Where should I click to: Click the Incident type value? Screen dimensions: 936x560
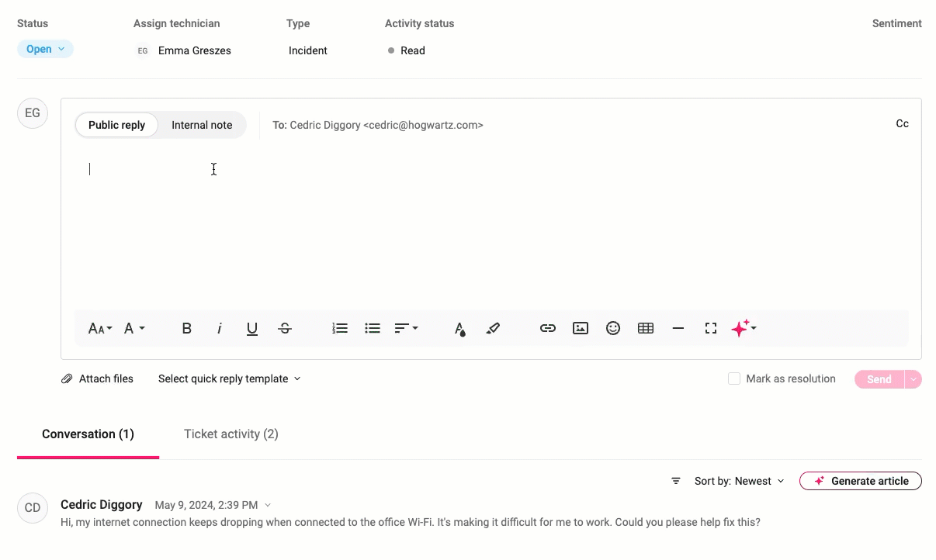pos(308,51)
